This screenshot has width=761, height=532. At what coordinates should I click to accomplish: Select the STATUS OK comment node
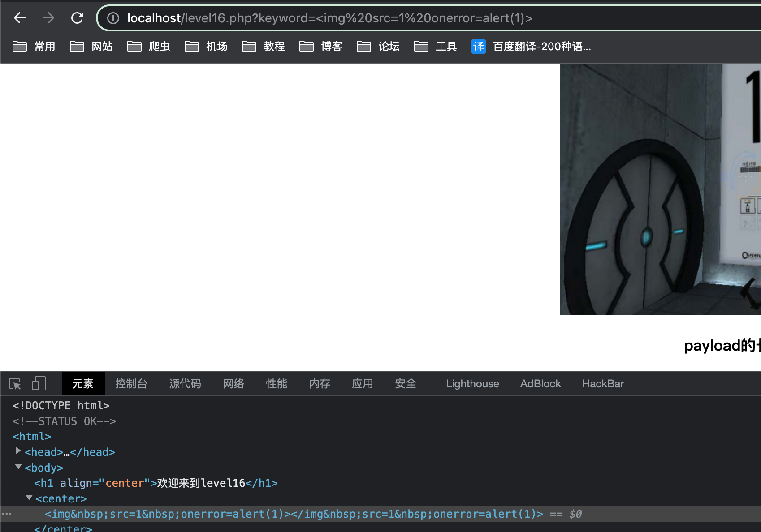pos(64,421)
